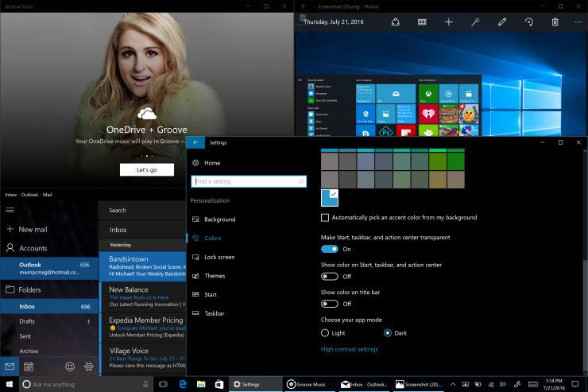Go to Themes in Personalization

215,276
